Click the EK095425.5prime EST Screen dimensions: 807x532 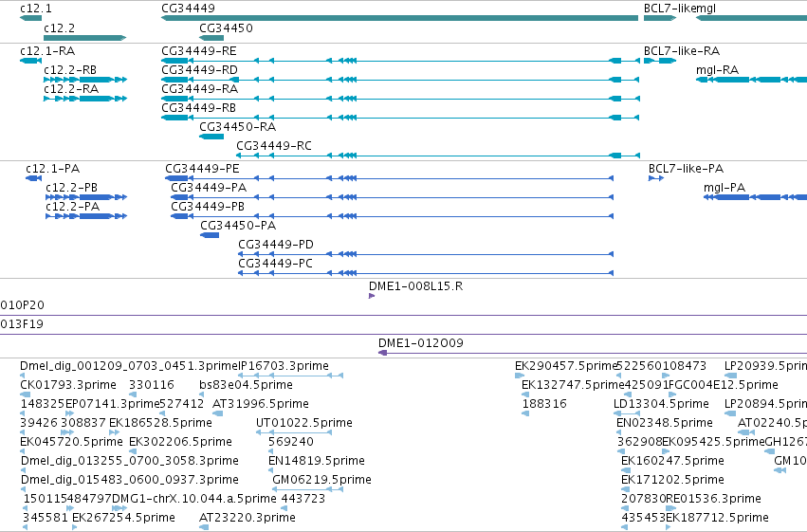[666, 451]
